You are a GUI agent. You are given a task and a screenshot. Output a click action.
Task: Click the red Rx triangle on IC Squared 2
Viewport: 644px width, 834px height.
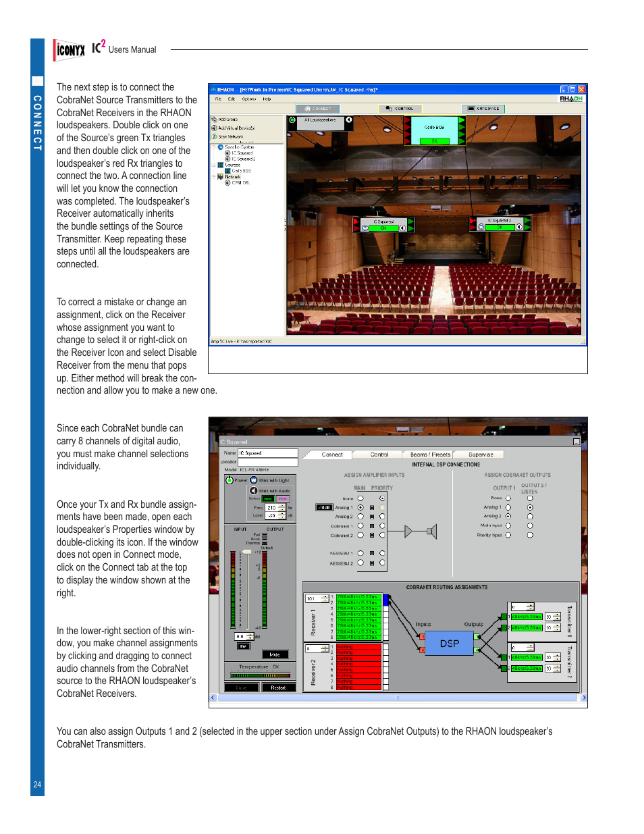pos(472,221)
